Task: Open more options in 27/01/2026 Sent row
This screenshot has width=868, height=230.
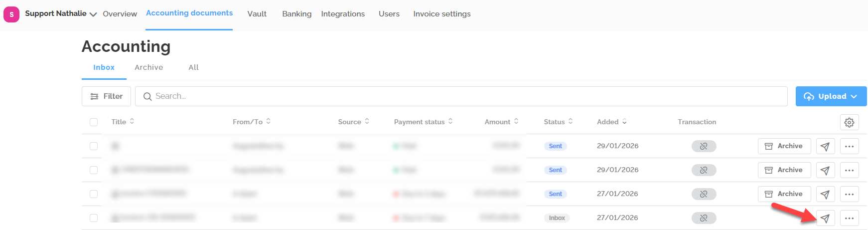Action: tap(850, 194)
